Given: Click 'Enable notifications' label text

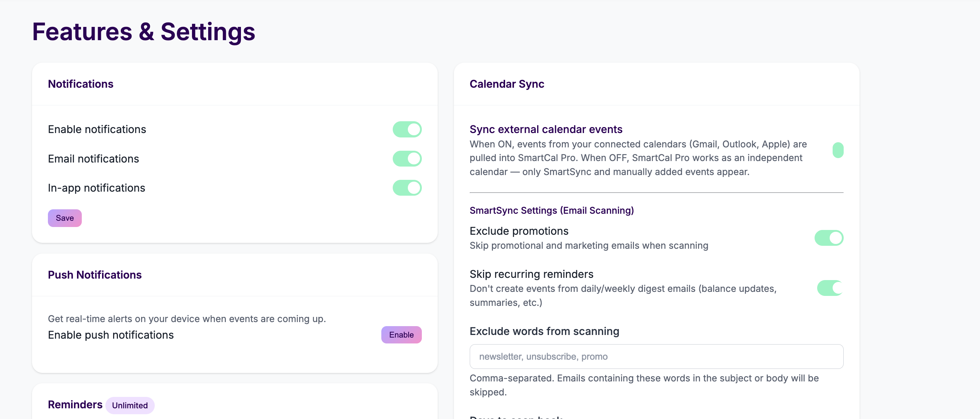Looking at the screenshot, I should pos(97,129).
